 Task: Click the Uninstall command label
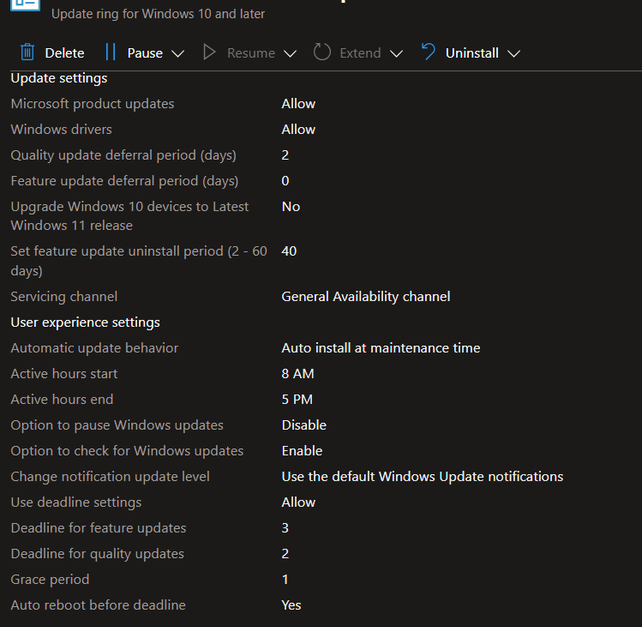click(x=472, y=53)
